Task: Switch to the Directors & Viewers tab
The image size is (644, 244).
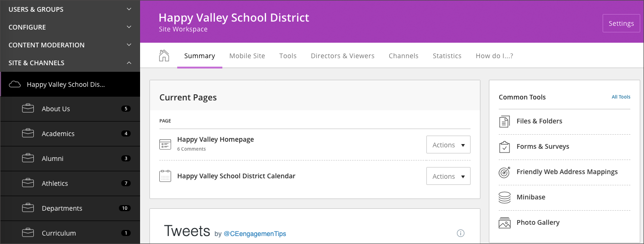Action: click(x=343, y=56)
